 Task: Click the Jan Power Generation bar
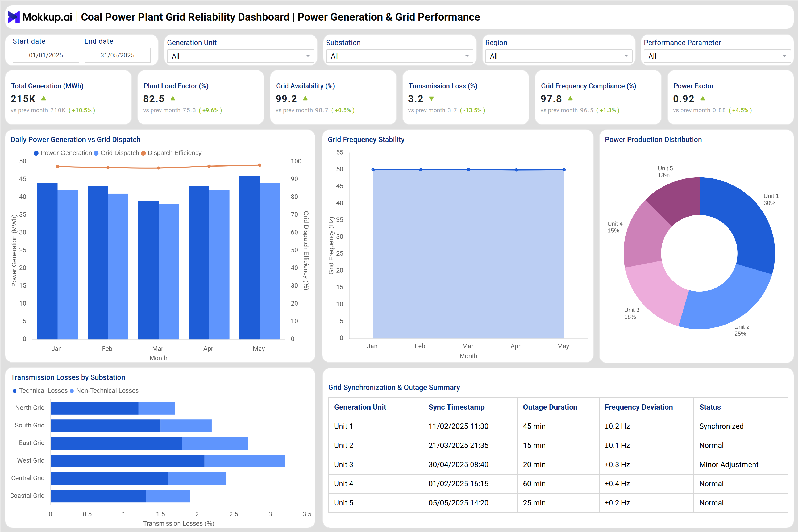click(x=47, y=261)
